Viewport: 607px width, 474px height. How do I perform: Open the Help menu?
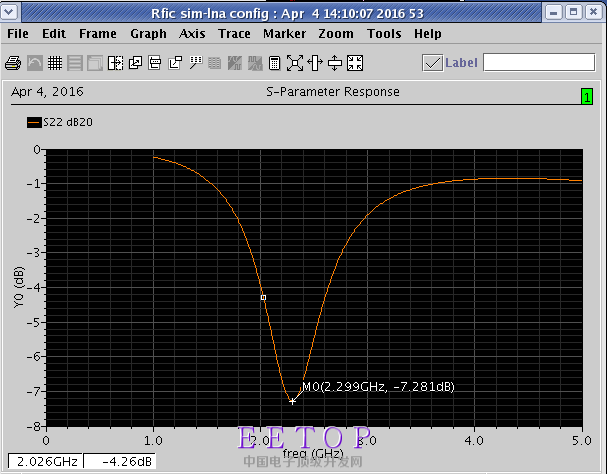pyautogui.click(x=427, y=34)
